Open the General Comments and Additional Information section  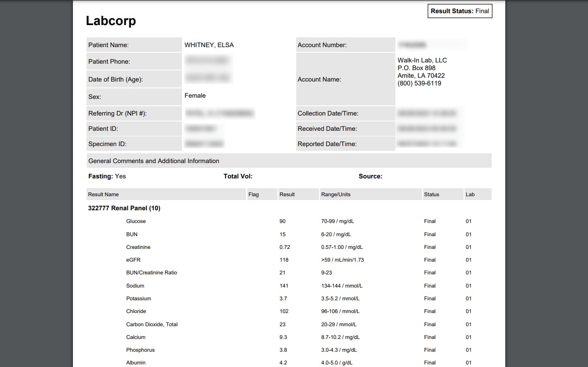click(153, 161)
